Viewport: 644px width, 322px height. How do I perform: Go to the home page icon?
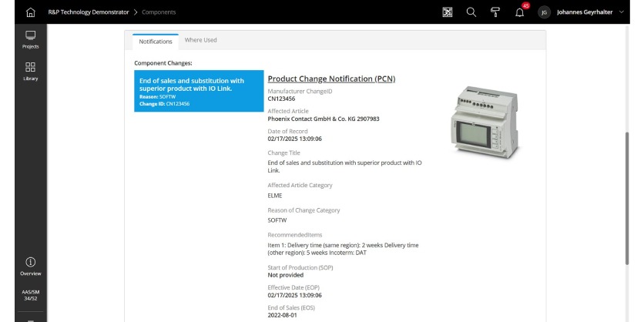(30, 12)
